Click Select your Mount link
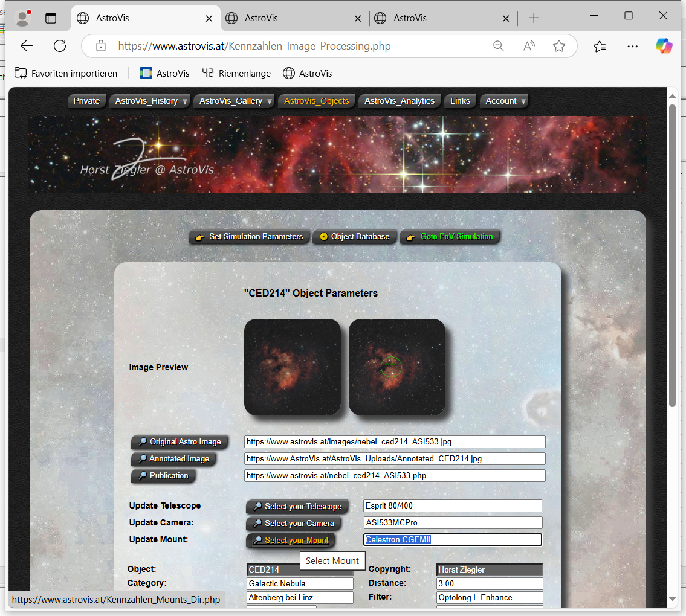 (x=291, y=541)
